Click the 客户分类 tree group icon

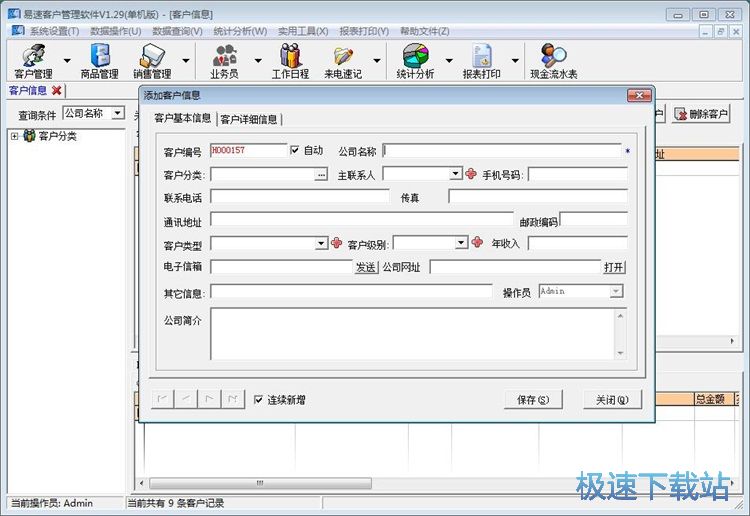tap(30, 136)
